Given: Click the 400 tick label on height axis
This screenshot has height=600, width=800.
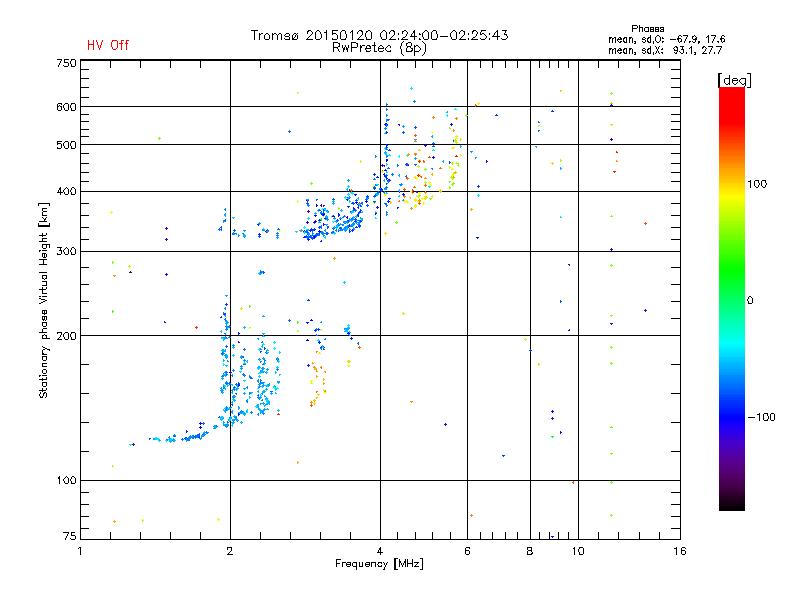Looking at the screenshot, I should (x=66, y=192).
